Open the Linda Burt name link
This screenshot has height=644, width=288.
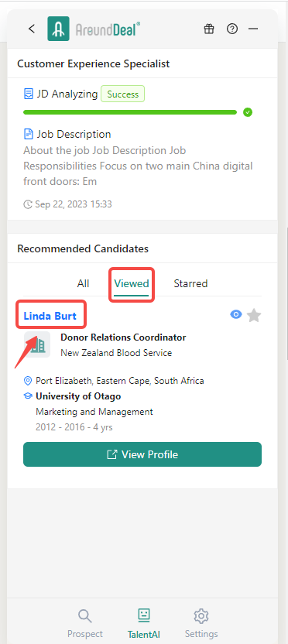(x=50, y=316)
